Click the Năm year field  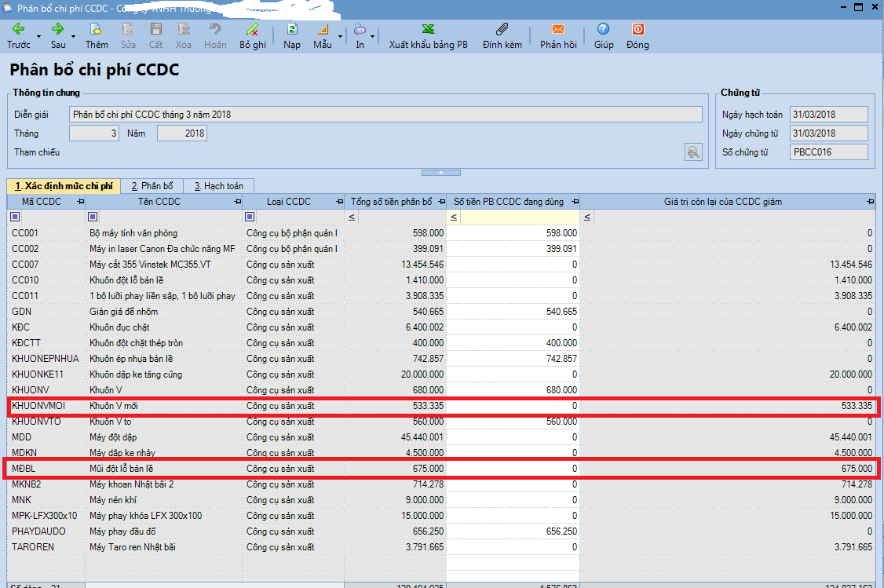pos(182,133)
